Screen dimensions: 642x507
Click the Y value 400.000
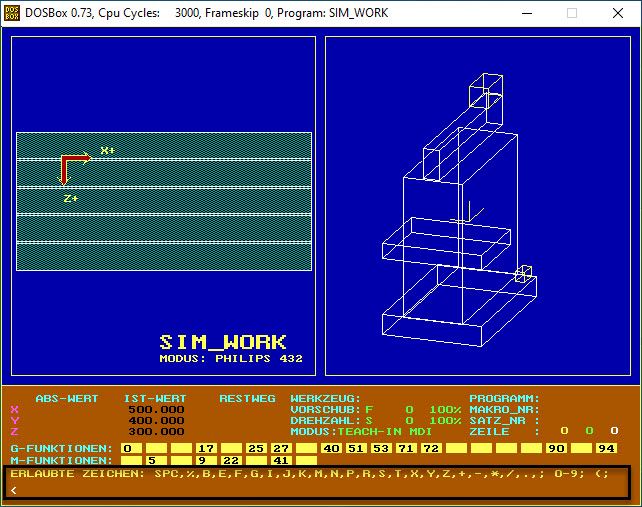point(156,421)
